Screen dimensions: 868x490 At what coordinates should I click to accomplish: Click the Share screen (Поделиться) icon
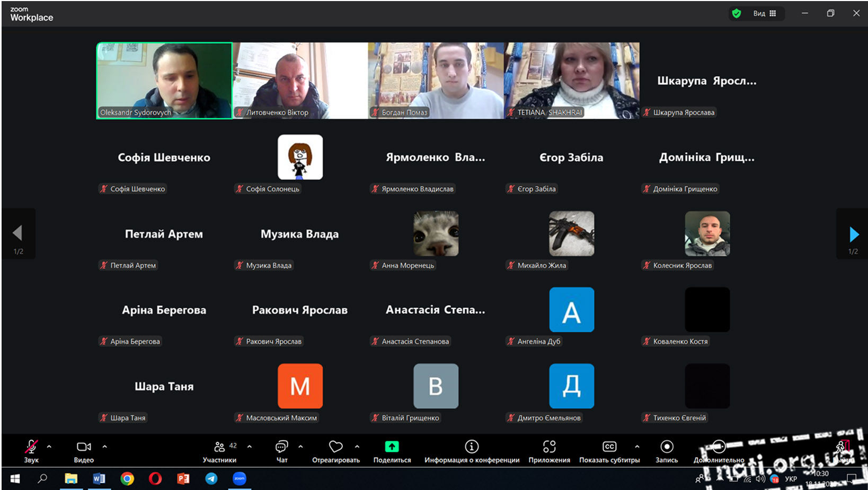click(392, 447)
